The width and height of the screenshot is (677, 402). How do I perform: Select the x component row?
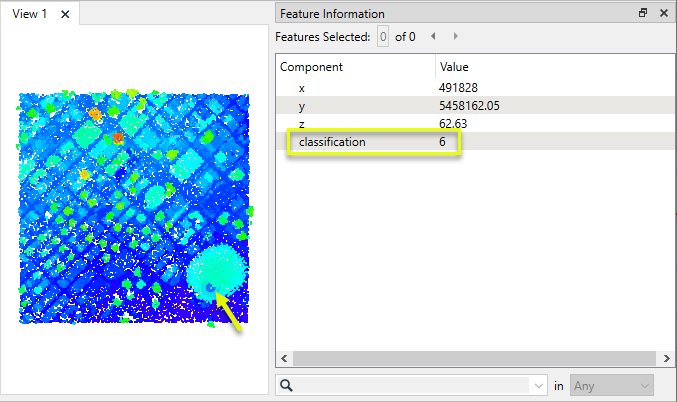click(x=302, y=88)
